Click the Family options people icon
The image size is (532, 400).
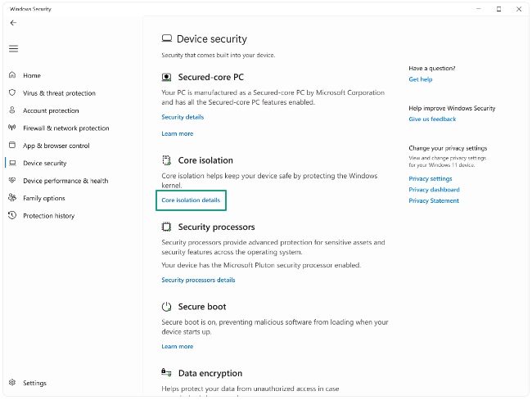(12, 198)
